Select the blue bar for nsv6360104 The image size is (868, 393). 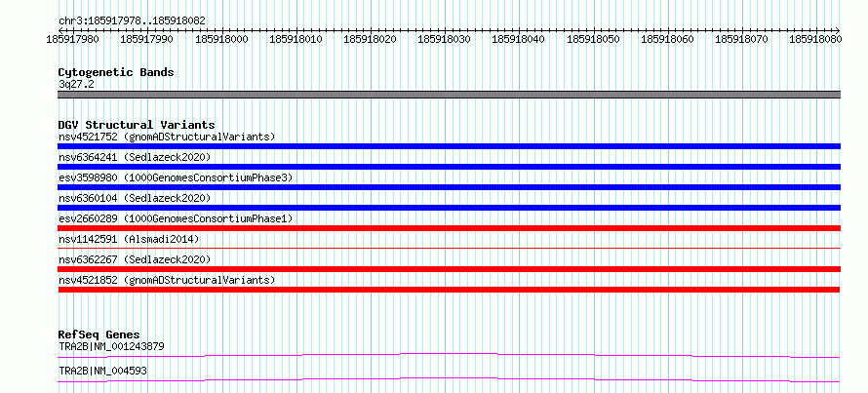pos(449,208)
